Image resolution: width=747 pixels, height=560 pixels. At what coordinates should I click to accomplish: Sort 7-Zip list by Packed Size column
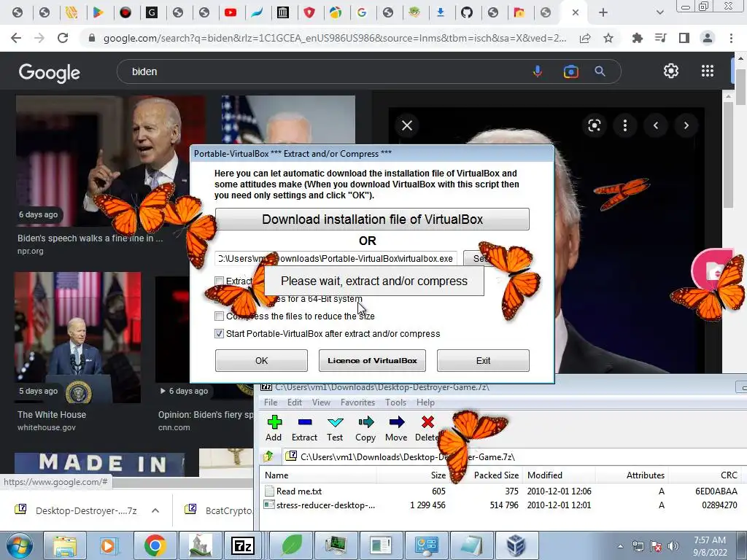click(x=496, y=475)
